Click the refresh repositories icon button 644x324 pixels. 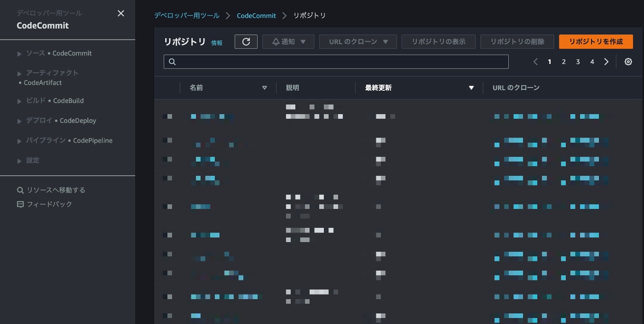point(246,41)
